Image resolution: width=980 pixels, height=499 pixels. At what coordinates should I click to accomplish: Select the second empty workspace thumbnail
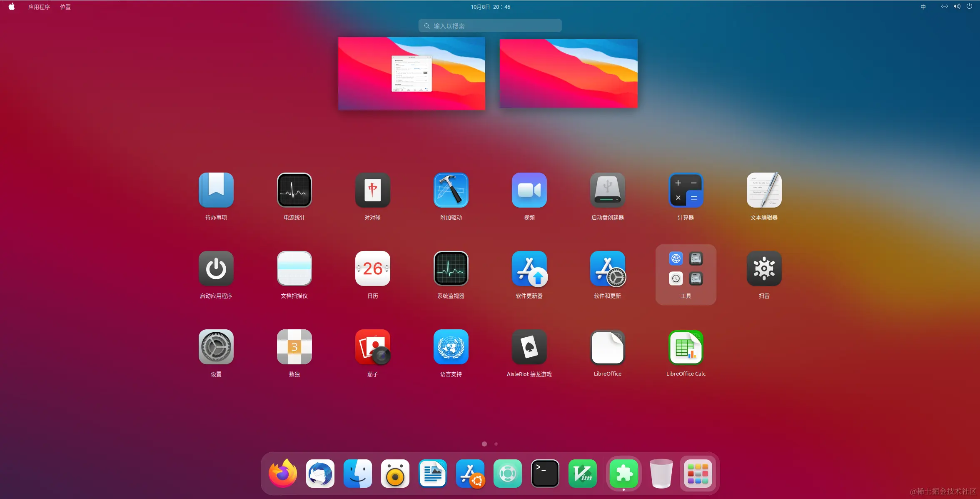[568, 73]
